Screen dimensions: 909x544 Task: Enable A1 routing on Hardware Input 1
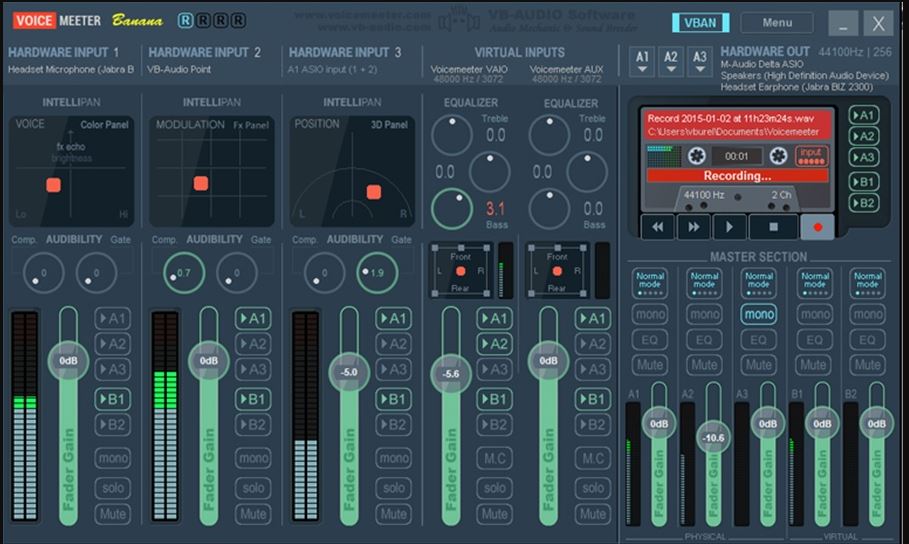pos(113,318)
